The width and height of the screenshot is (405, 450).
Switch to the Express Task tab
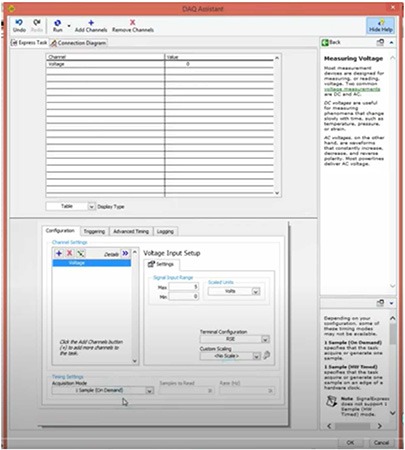pyautogui.click(x=29, y=43)
